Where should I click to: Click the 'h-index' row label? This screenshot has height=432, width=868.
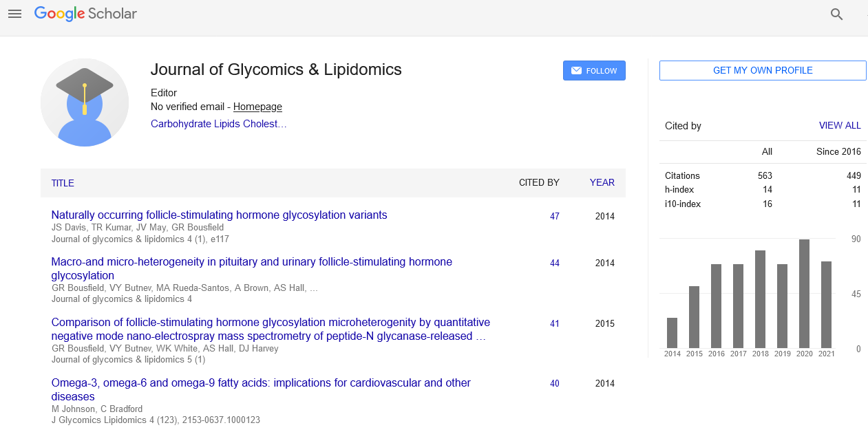[679, 190]
